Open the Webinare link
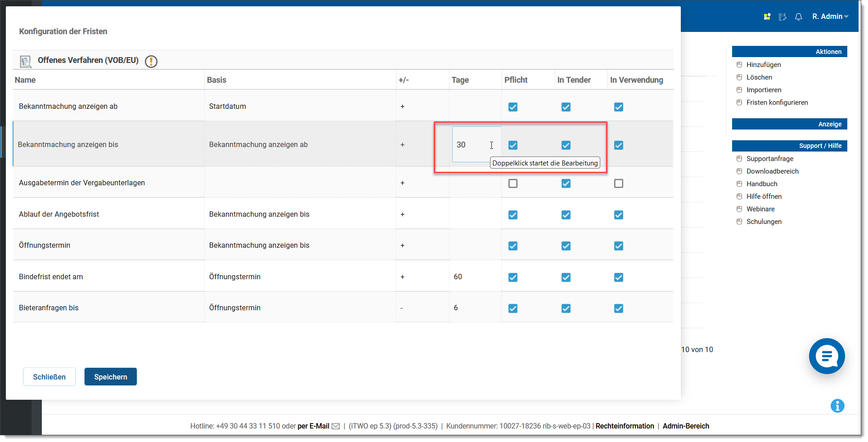Viewport: 868px width, 442px height. point(760,209)
